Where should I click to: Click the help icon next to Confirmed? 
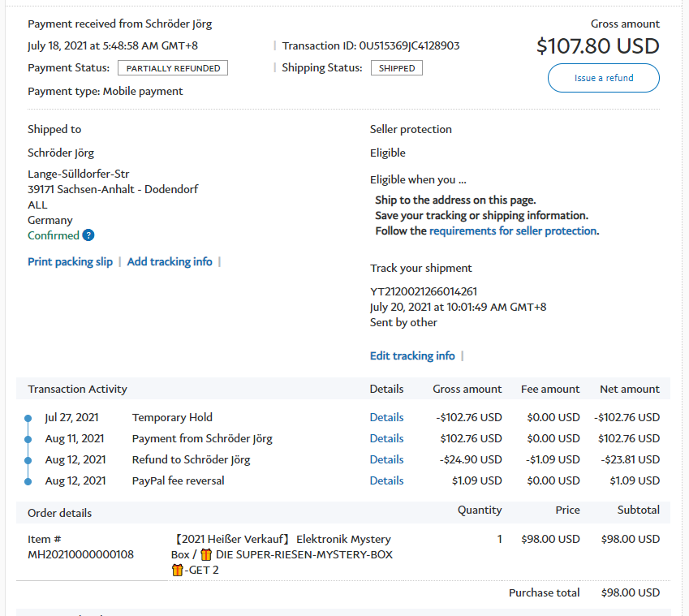(88, 235)
